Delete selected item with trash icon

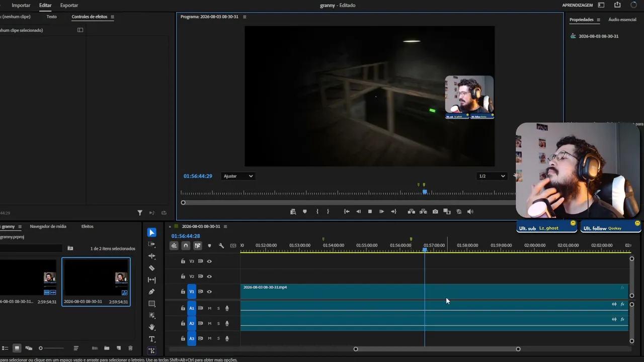click(x=130, y=348)
